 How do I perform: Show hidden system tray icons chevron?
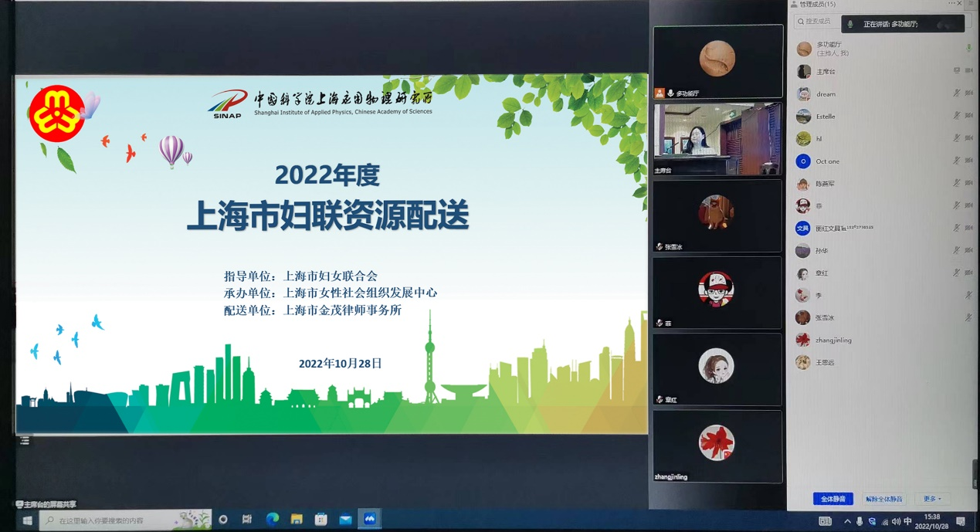coord(847,521)
